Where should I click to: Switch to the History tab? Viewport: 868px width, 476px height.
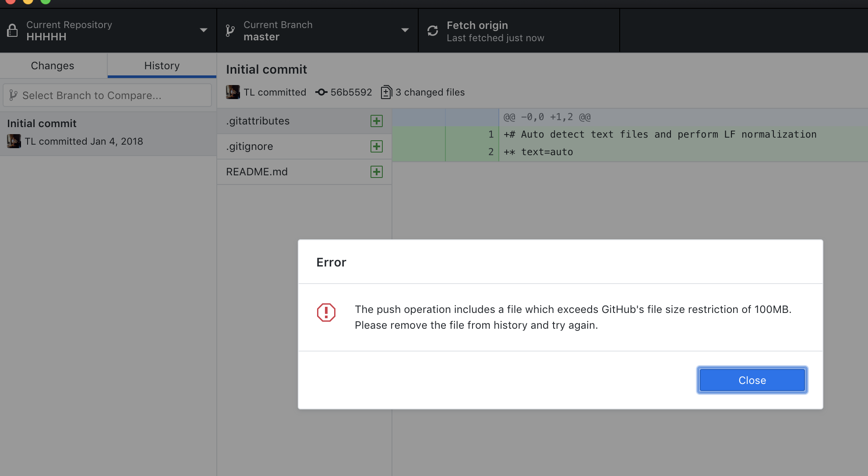point(162,66)
